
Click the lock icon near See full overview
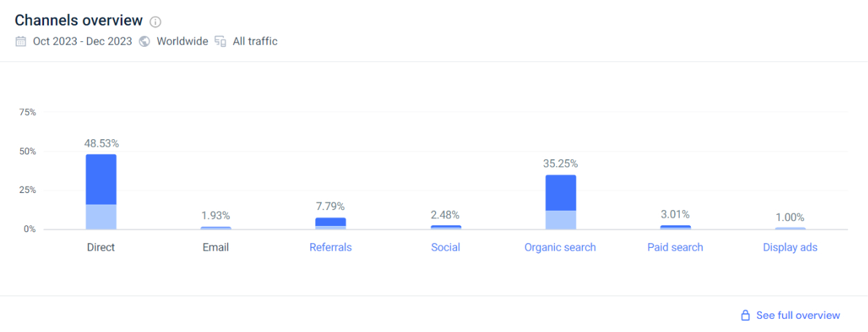tap(745, 315)
